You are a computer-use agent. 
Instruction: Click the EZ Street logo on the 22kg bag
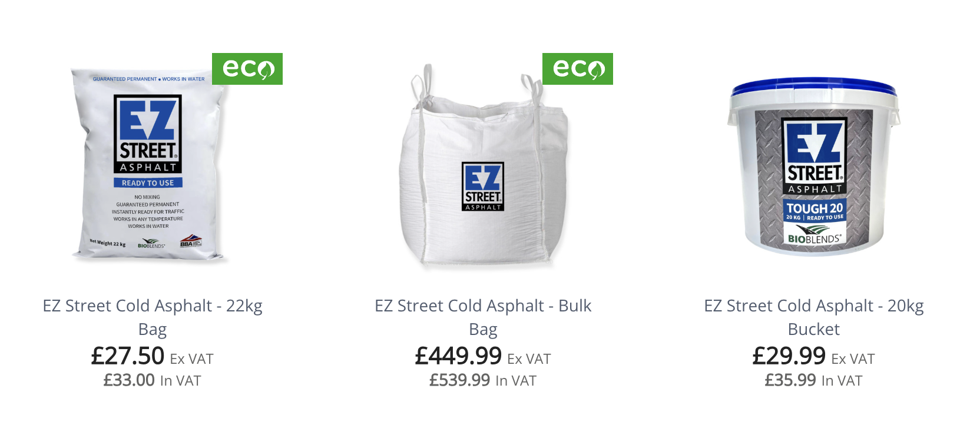point(148,134)
